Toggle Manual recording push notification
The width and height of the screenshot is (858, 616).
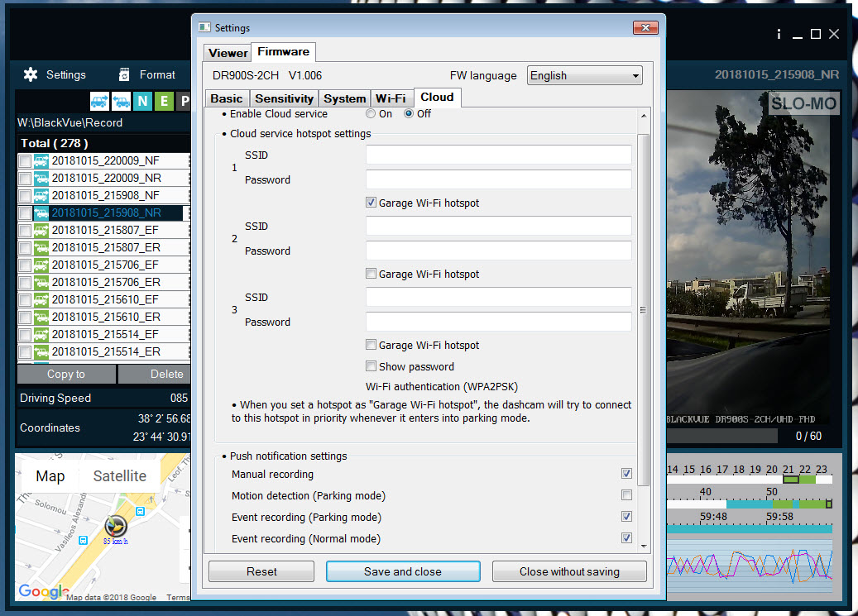626,474
